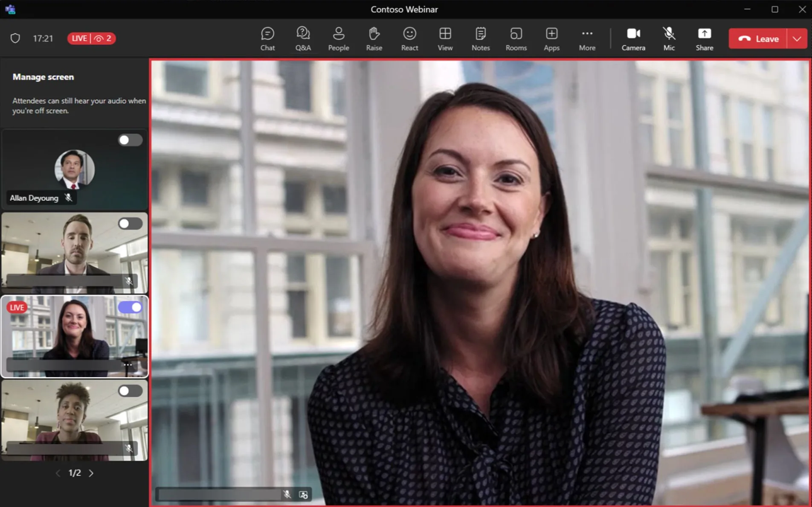This screenshot has width=812, height=507.
Task: Leave the webinar
Action: [758, 39]
